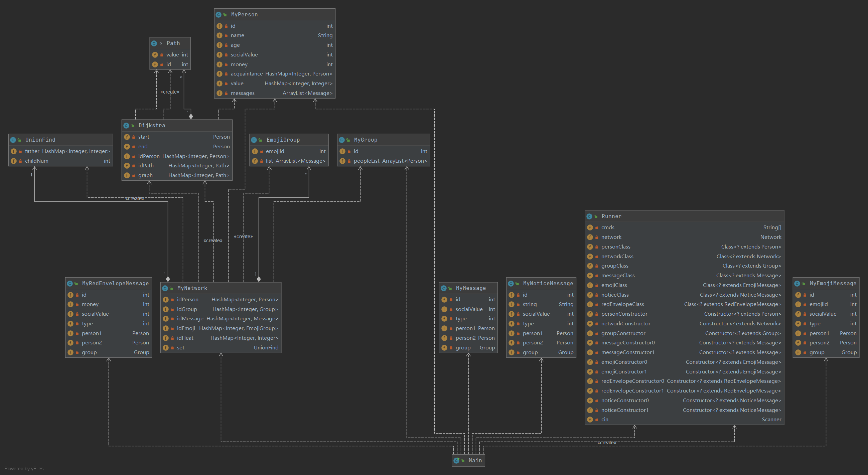Click the class icon beside MyPerson
This screenshot has width=868, height=475.
[219, 15]
